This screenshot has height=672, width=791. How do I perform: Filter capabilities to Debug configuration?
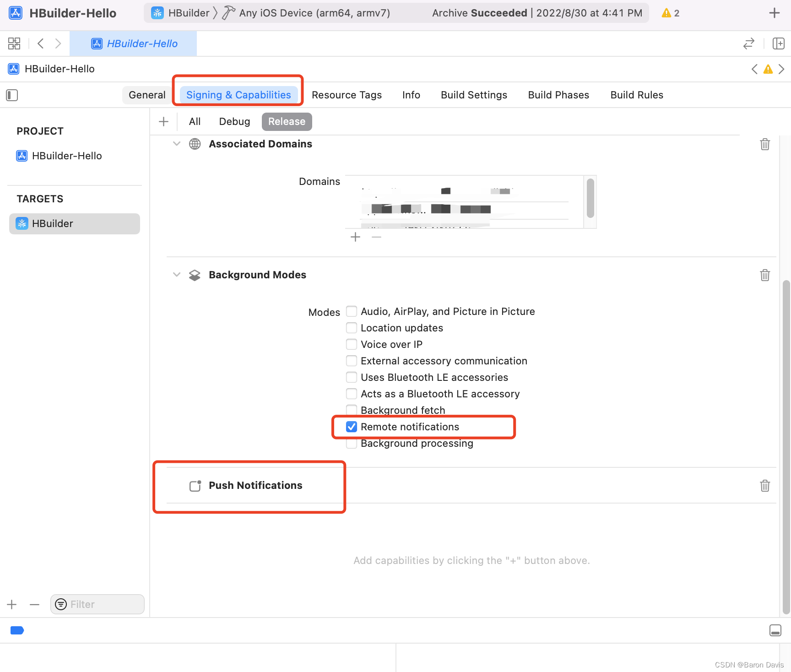coord(234,121)
